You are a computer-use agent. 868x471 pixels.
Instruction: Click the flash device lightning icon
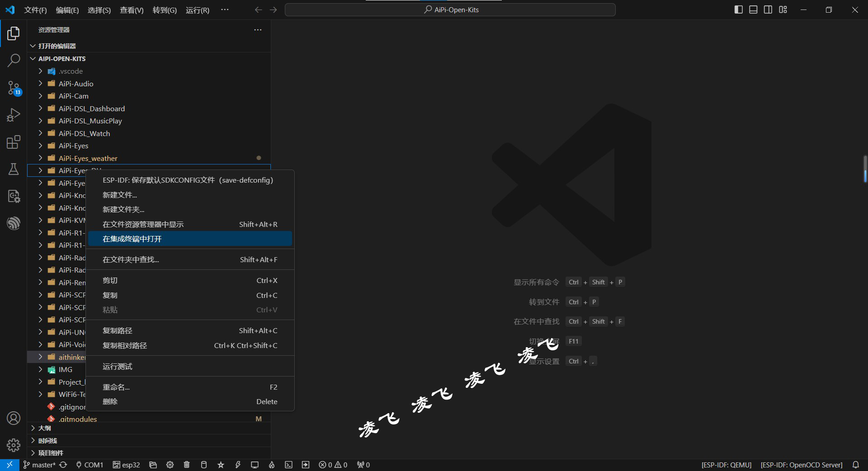click(x=238, y=465)
